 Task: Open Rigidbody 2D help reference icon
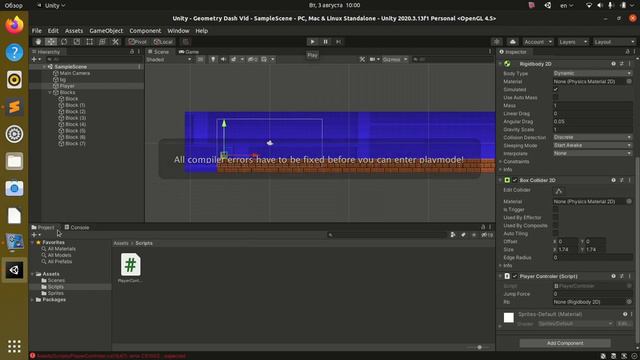click(613, 64)
